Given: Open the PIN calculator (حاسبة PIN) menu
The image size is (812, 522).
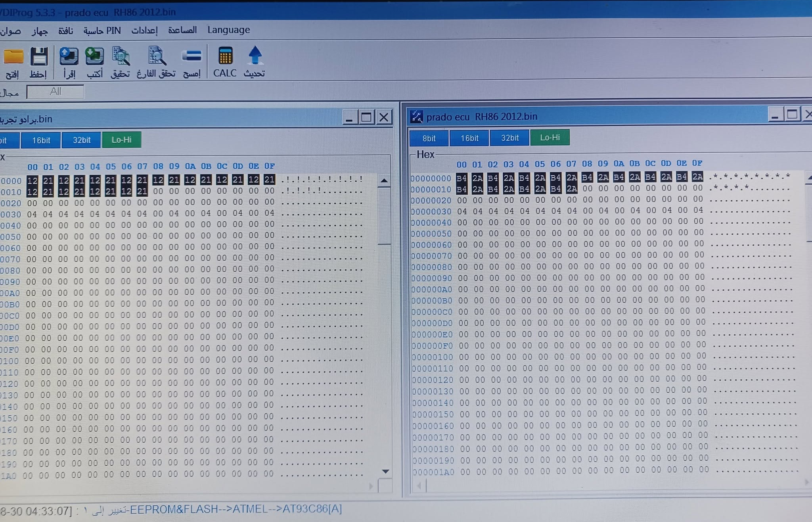Looking at the screenshot, I should tap(102, 31).
